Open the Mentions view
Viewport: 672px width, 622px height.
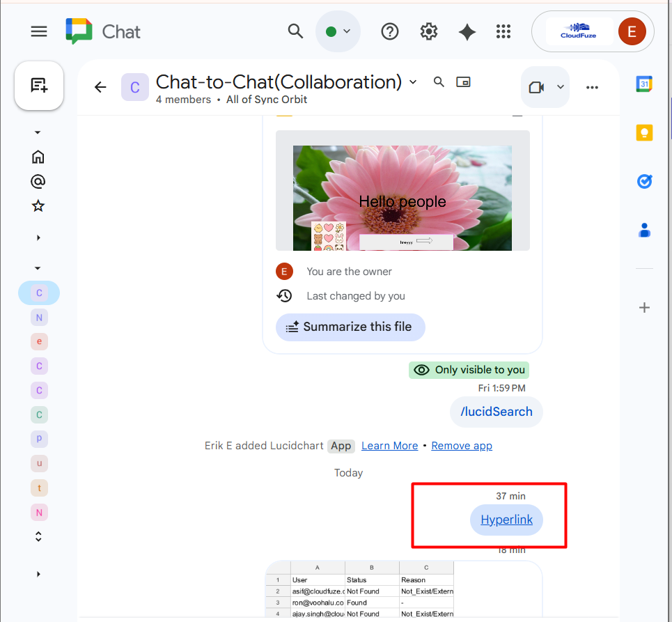[x=38, y=180]
